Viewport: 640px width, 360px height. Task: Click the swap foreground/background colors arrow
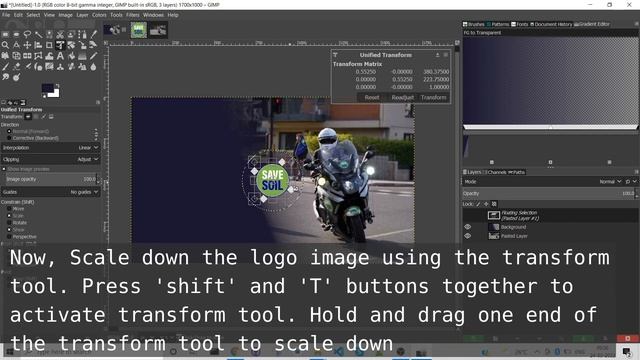point(58,85)
